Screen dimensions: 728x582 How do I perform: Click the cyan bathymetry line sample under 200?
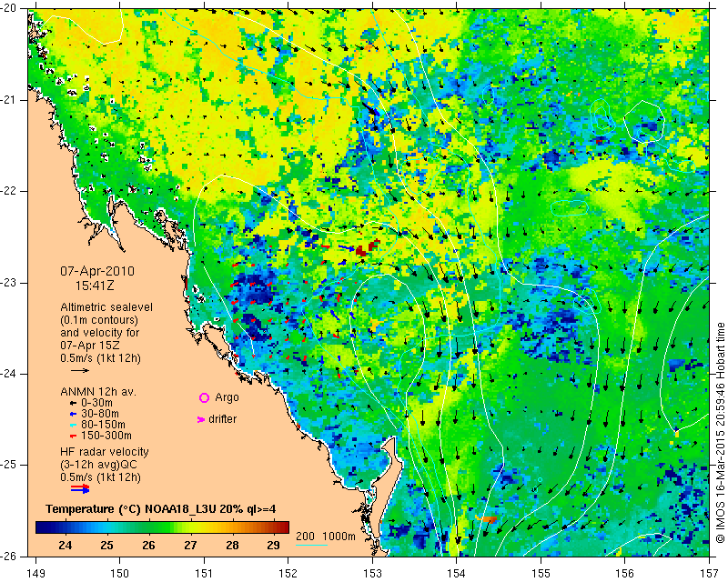tap(312, 545)
